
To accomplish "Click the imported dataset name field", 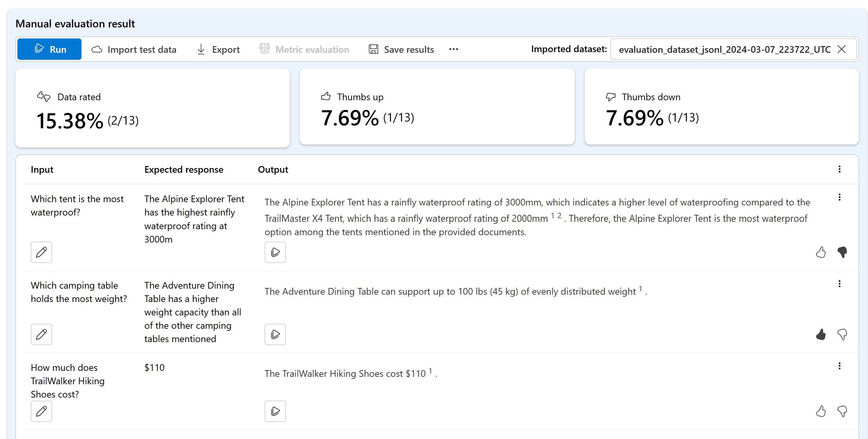I will (x=724, y=49).
